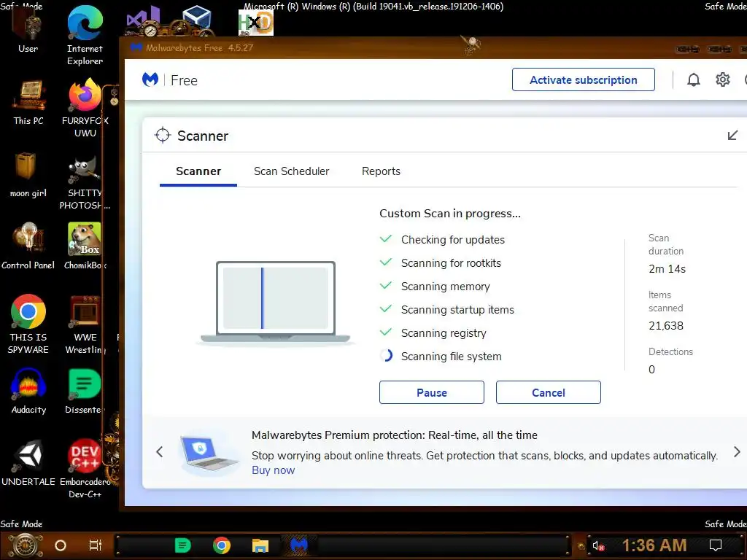The height and width of the screenshot is (560, 747).
Task: Open Chrome from the taskbar
Action: (222, 545)
